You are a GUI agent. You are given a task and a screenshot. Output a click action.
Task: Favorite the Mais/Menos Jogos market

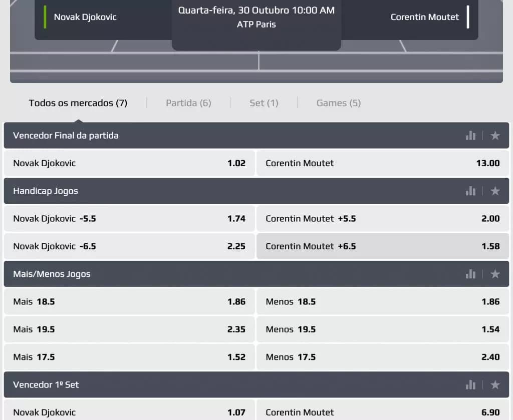point(495,274)
